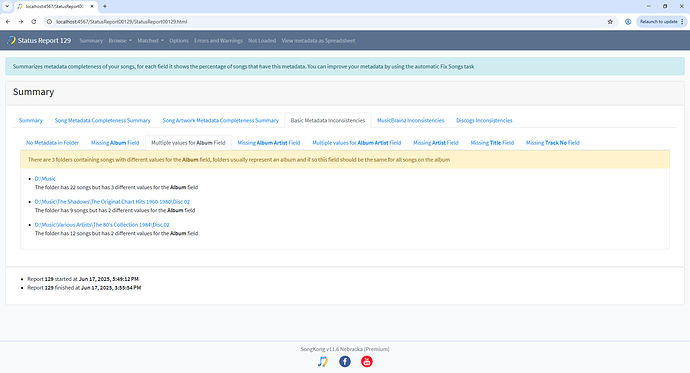Open The 80's Collection Disc 02 link

[x=102, y=225]
